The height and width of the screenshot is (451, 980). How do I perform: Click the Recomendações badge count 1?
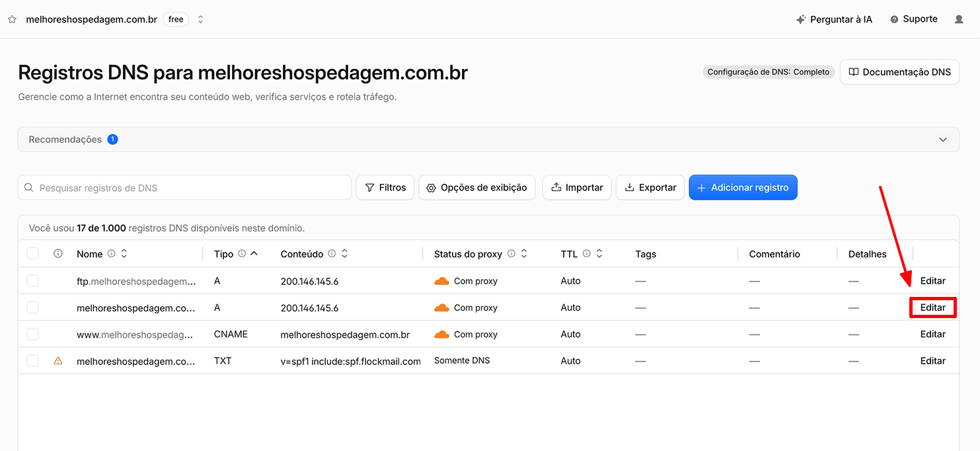[112, 140]
